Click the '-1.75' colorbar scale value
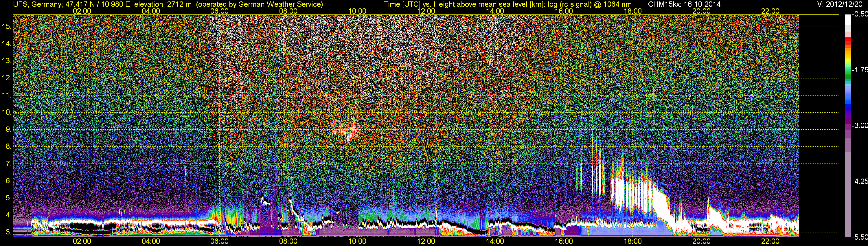This screenshot has height=246, width=868. [860, 70]
